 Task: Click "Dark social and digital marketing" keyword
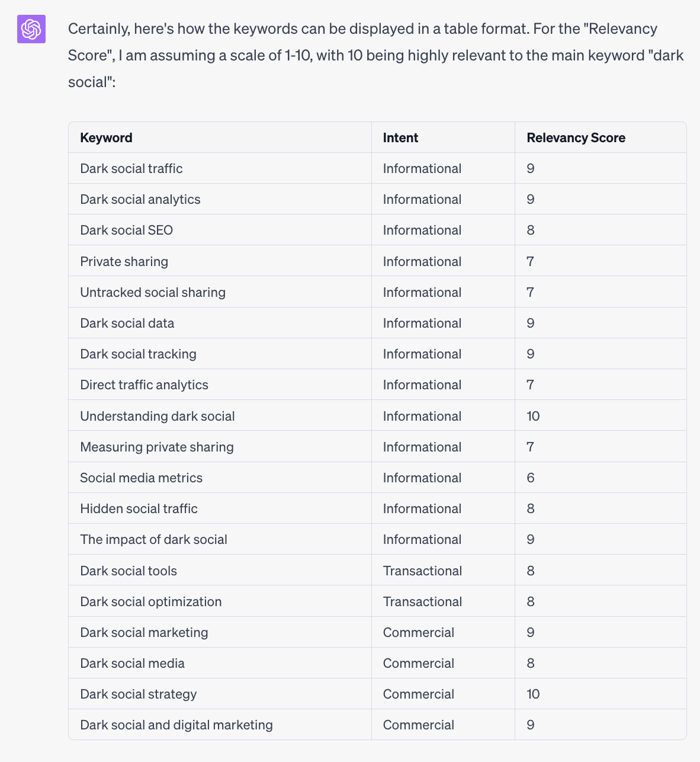coord(176,725)
